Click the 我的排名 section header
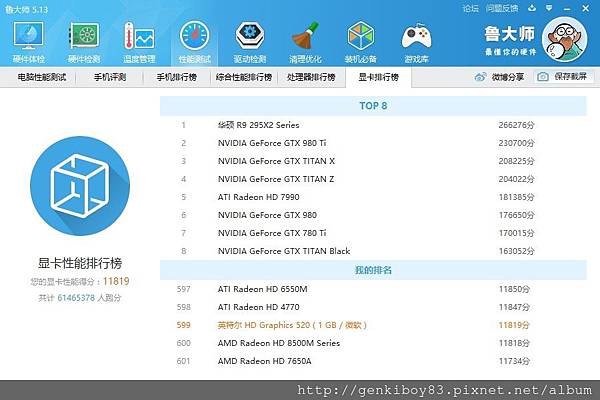Image resolution: width=600 pixels, height=400 pixels. pos(373,270)
